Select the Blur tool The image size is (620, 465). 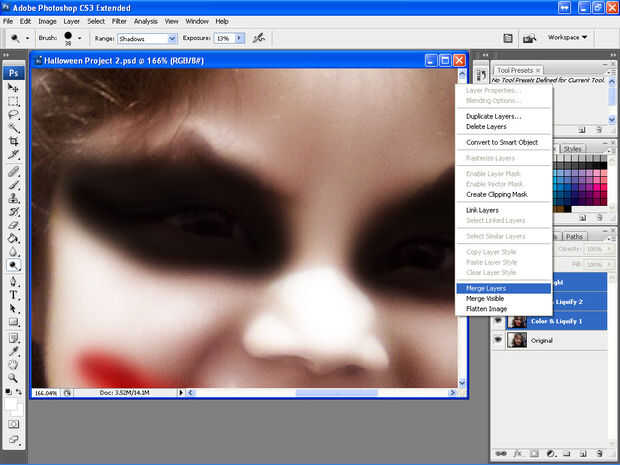pyautogui.click(x=13, y=251)
